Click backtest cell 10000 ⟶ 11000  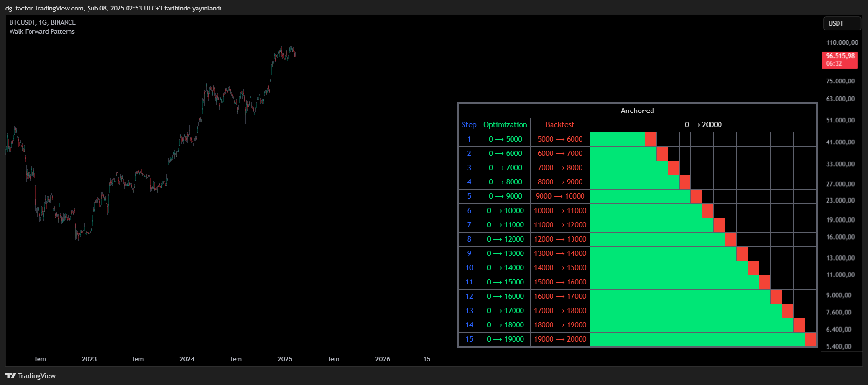[x=560, y=211]
